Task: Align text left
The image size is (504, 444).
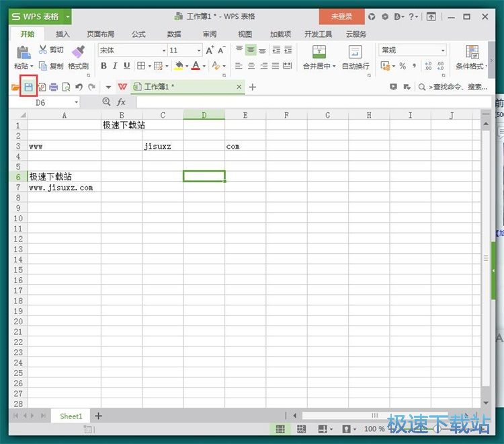Action: [x=239, y=66]
